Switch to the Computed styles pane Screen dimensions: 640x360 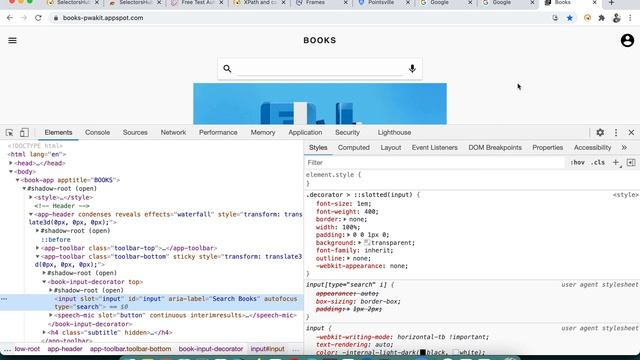pos(353,147)
